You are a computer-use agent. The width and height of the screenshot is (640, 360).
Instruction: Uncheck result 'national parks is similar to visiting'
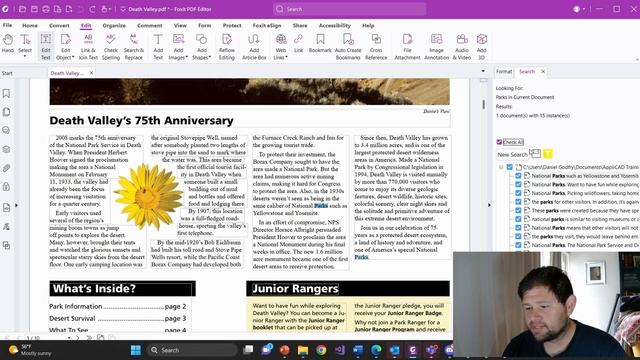(x=518, y=219)
